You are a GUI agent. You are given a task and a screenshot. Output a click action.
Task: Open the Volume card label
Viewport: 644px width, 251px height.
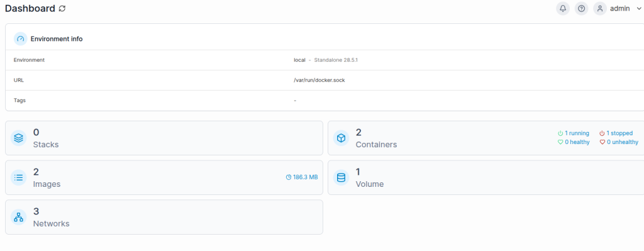click(370, 184)
